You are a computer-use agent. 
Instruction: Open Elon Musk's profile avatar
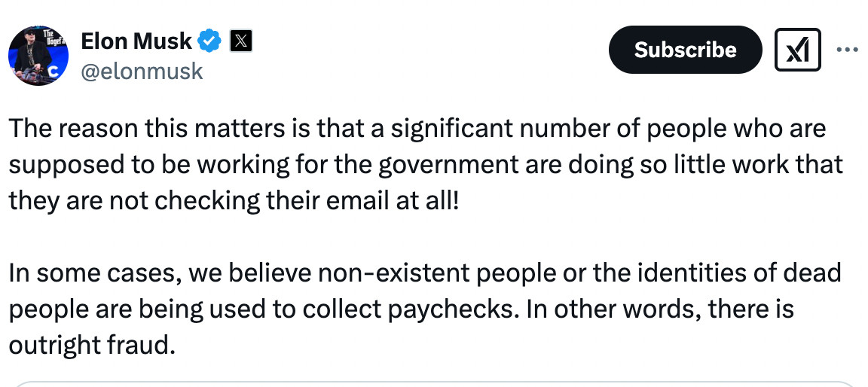(38, 55)
